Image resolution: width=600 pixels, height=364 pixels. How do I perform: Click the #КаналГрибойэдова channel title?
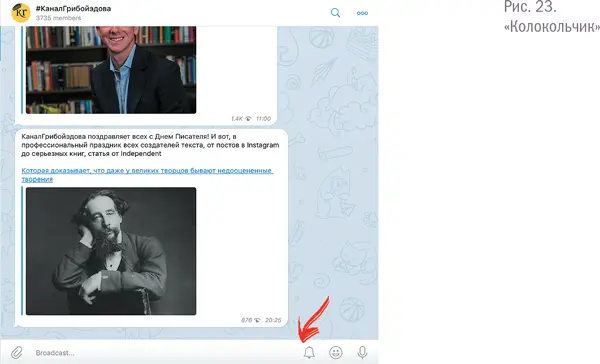coord(73,8)
